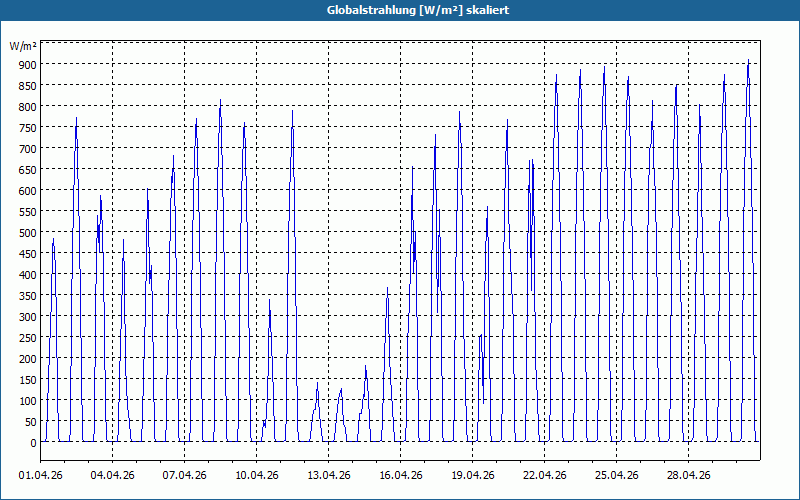Click the 16.04.26 date label
The image size is (800, 500).
(x=401, y=475)
